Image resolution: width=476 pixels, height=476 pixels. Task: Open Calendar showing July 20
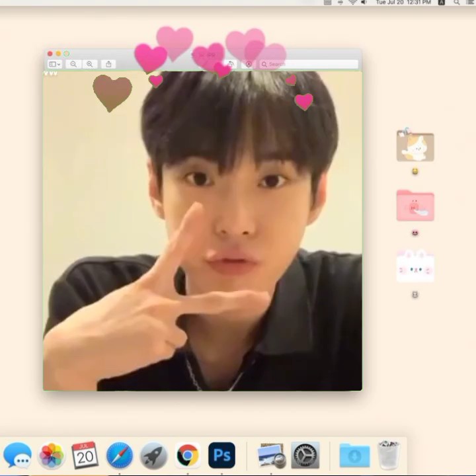point(85,455)
